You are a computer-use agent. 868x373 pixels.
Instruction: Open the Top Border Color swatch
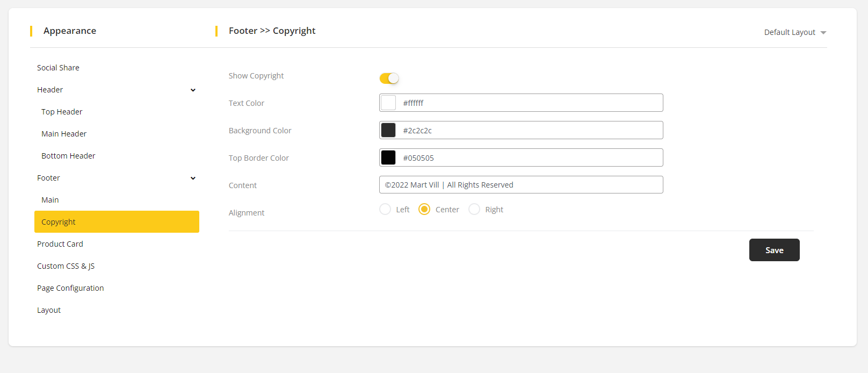click(x=388, y=157)
